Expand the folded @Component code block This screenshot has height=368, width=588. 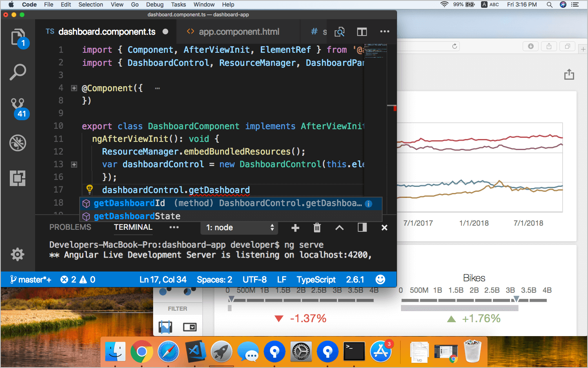74,88
